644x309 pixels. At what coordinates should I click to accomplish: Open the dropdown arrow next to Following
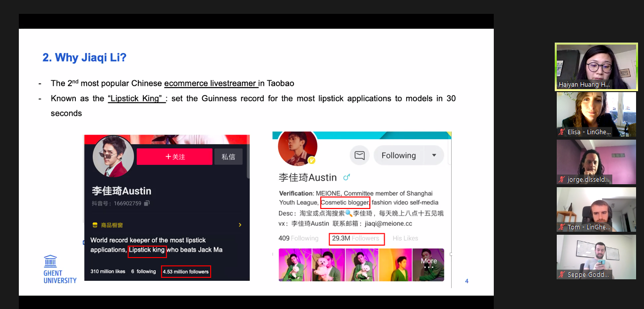point(434,155)
